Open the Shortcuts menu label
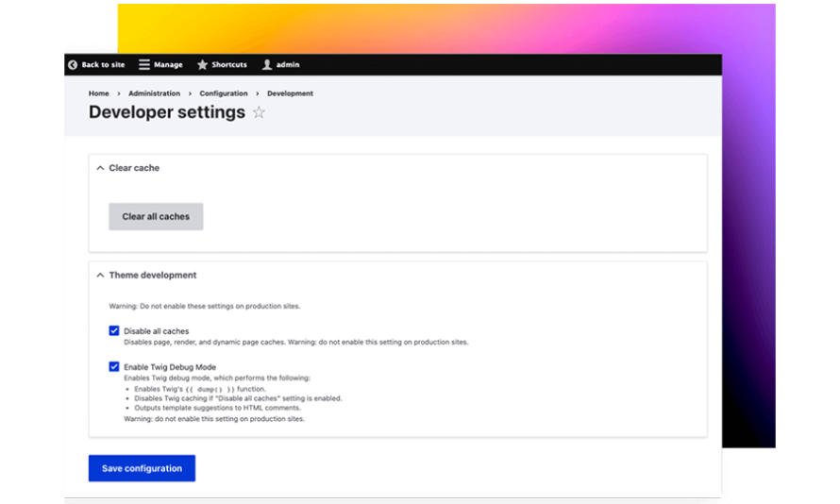 (x=228, y=65)
